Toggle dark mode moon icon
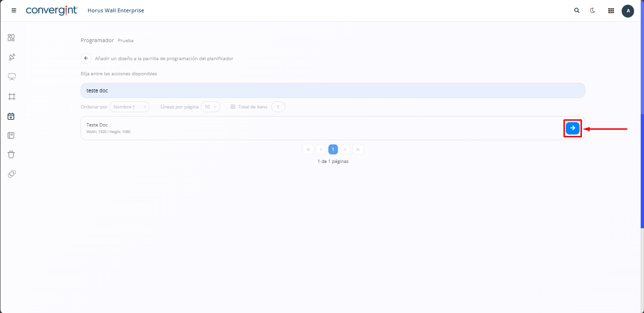 pyautogui.click(x=592, y=10)
